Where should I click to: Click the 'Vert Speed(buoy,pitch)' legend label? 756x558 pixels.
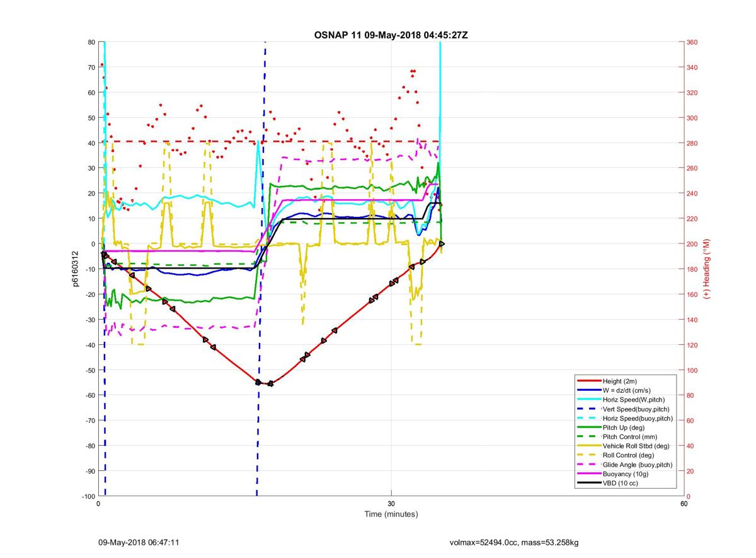pyautogui.click(x=638, y=409)
